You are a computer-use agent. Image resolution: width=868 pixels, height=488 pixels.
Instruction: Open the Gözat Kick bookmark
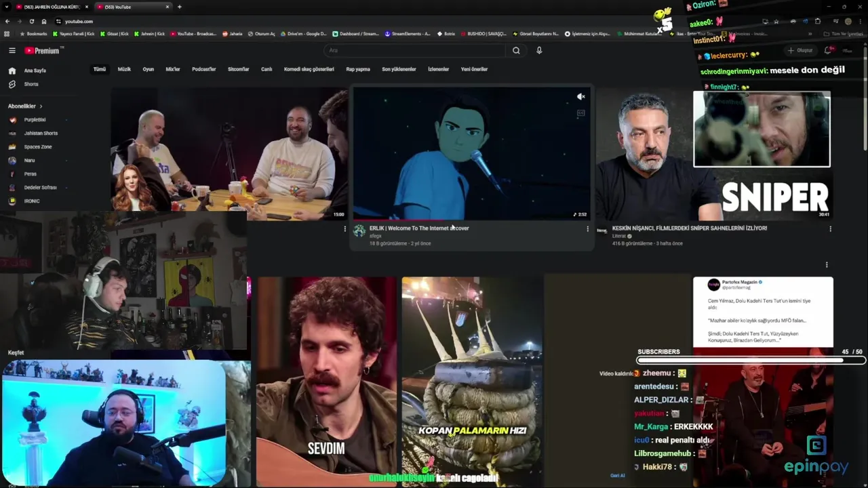point(114,33)
